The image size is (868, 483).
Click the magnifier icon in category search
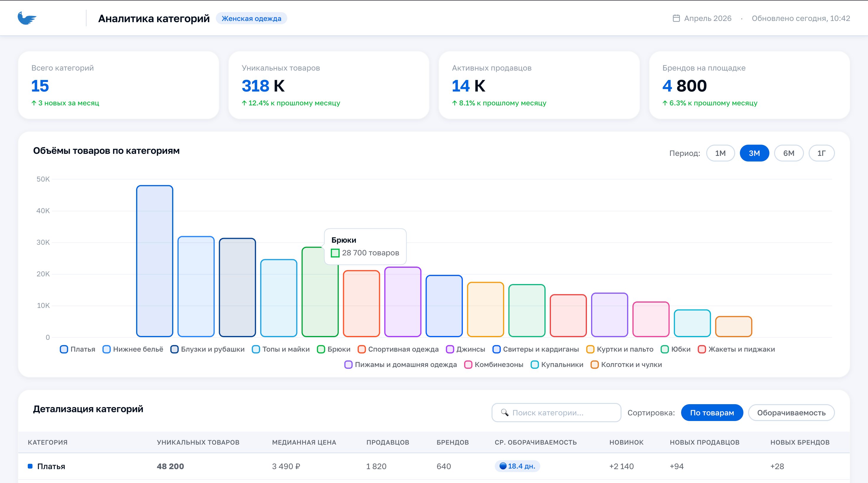point(505,412)
